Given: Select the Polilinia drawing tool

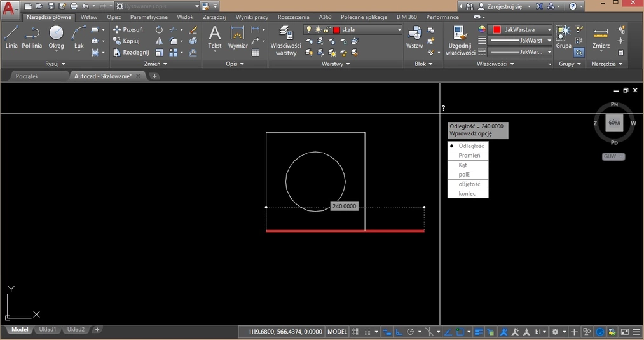Looking at the screenshot, I should coord(32,37).
